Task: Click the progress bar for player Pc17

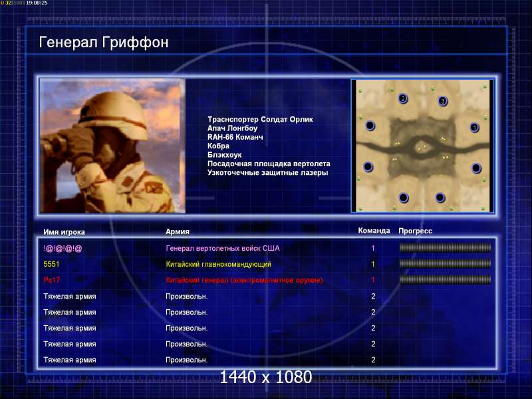Action: 445,279
